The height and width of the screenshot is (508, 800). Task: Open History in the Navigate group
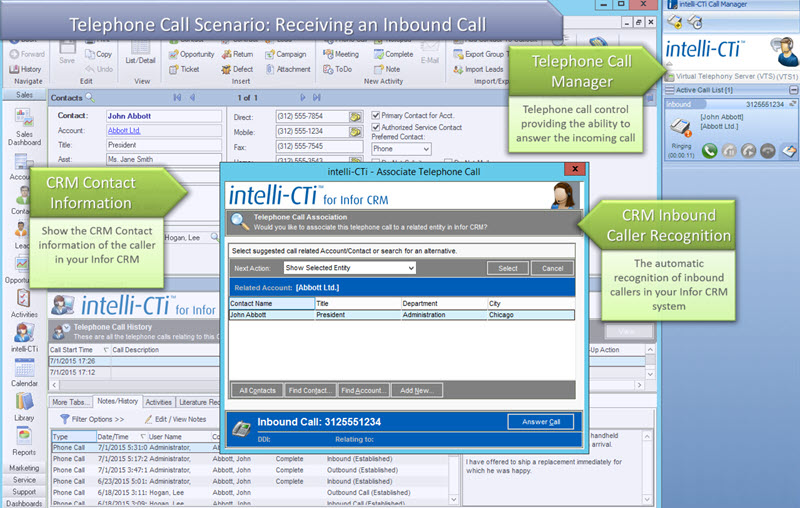point(25,69)
